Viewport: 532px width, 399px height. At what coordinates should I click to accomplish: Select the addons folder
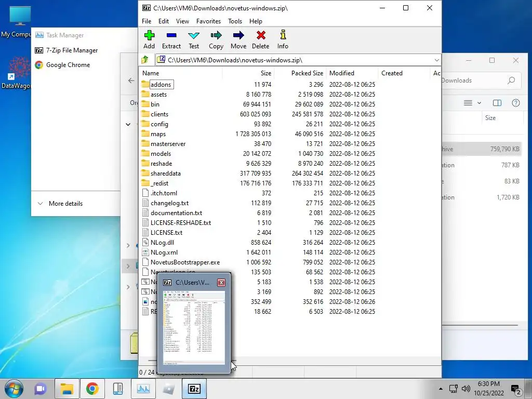pos(161,85)
